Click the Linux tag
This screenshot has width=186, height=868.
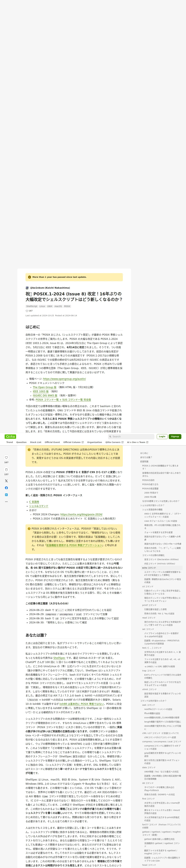click(x=42, y=306)
